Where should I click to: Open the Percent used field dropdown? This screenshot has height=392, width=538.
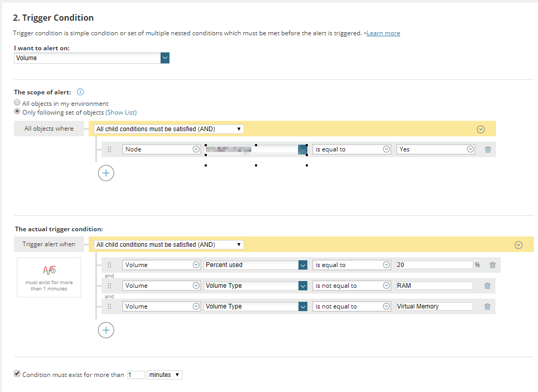[x=303, y=265]
